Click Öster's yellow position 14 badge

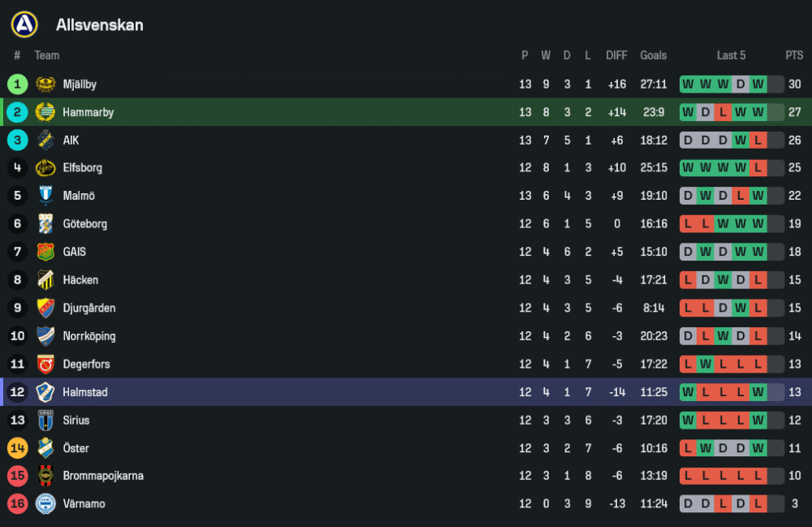[18, 448]
